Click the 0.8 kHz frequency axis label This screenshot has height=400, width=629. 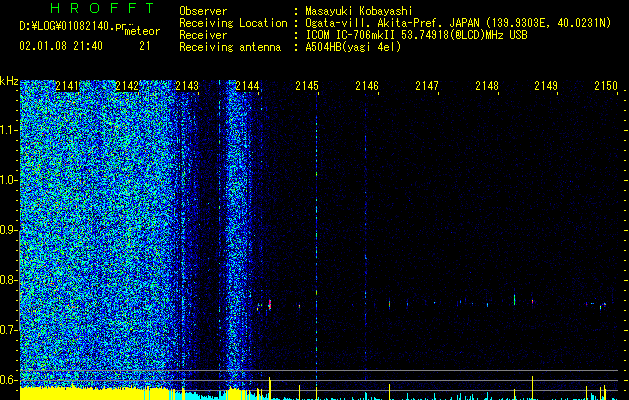point(8,280)
